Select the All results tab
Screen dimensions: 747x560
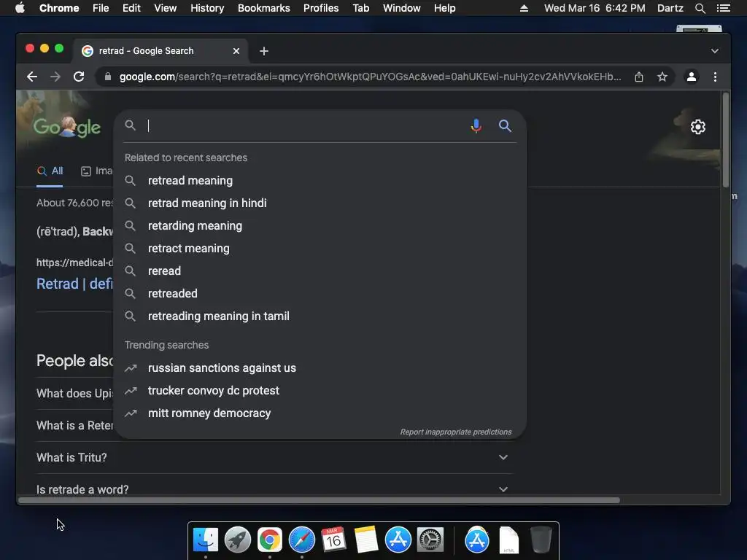click(50, 171)
